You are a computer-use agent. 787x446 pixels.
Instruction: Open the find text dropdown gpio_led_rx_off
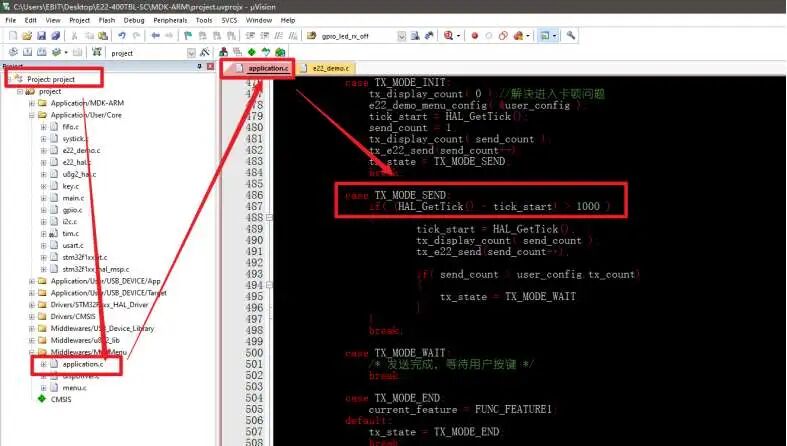pos(401,35)
